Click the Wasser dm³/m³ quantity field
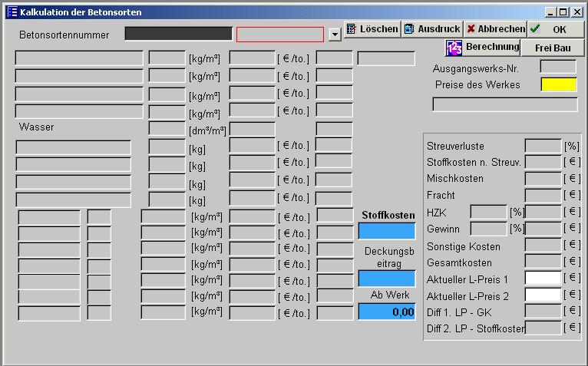 tap(167, 129)
